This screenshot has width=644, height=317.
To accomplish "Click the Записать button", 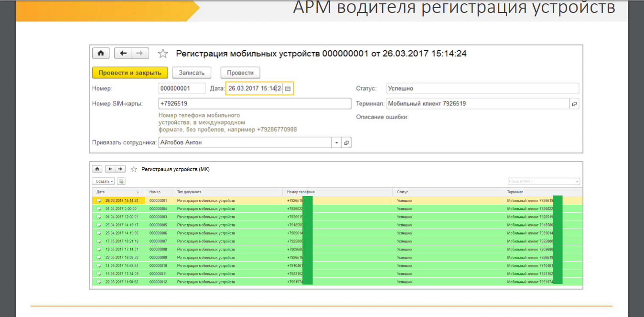I will click(192, 72).
